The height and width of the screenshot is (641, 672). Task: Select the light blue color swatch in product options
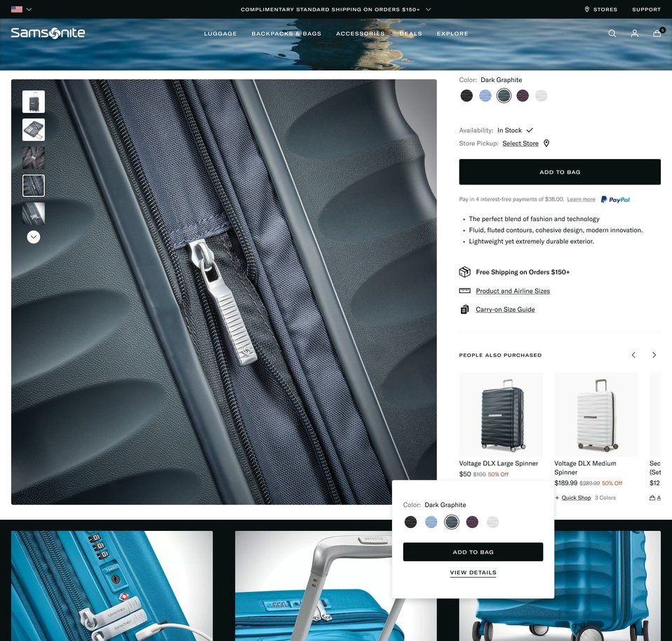click(x=485, y=96)
